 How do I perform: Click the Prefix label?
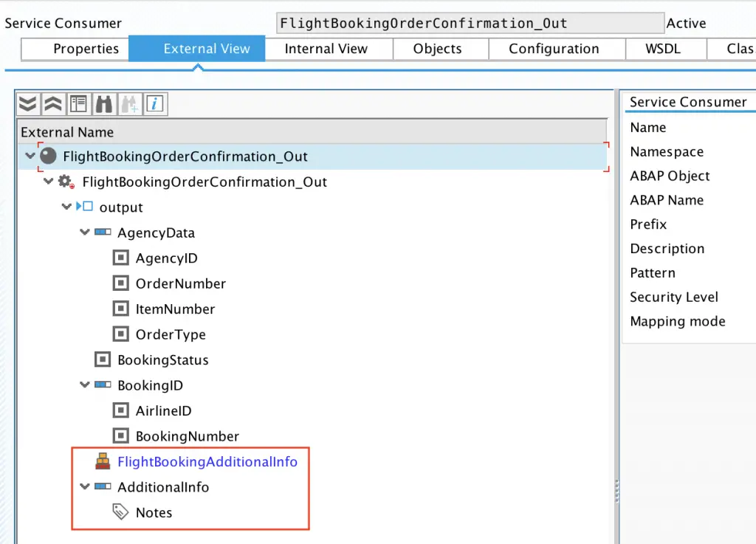tap(648, 224)
